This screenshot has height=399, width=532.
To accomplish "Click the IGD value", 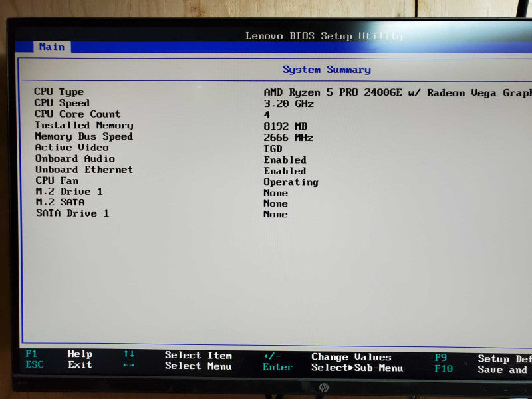I will point(273,148).
